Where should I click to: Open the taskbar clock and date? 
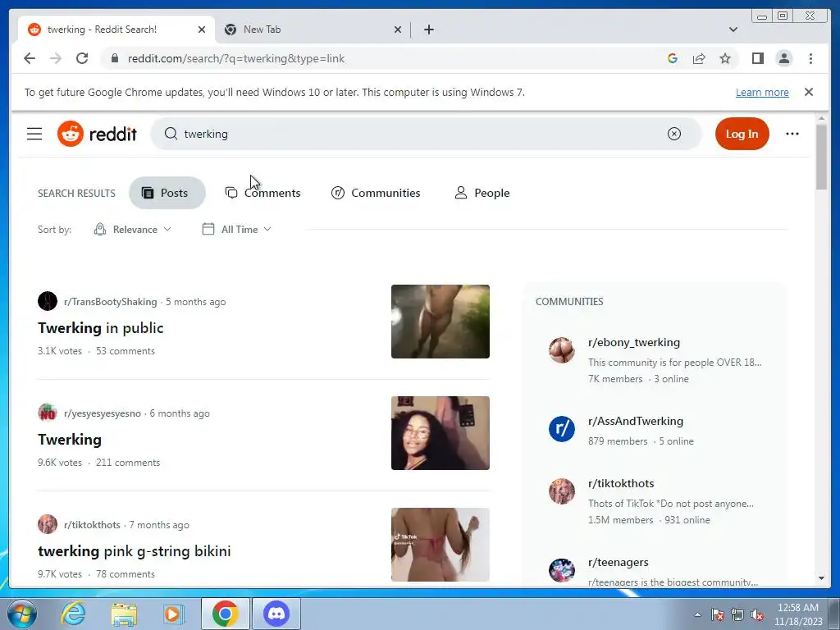click(798, 614)
